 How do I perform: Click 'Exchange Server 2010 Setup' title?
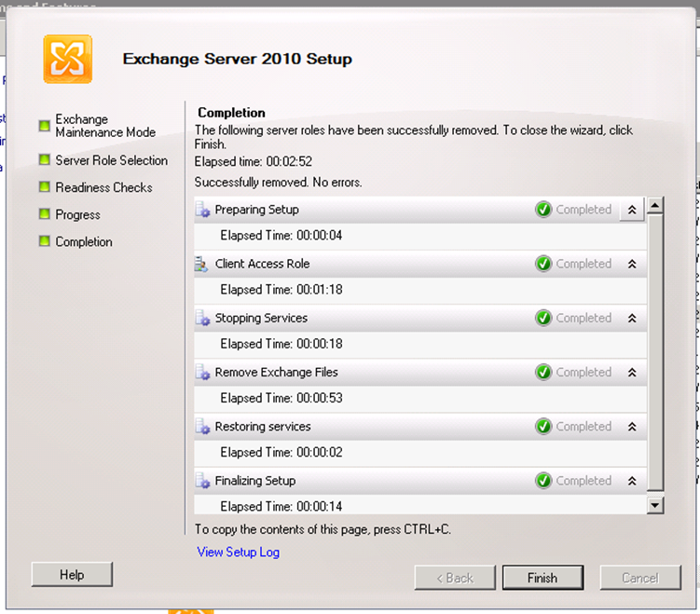pos(238,60)
